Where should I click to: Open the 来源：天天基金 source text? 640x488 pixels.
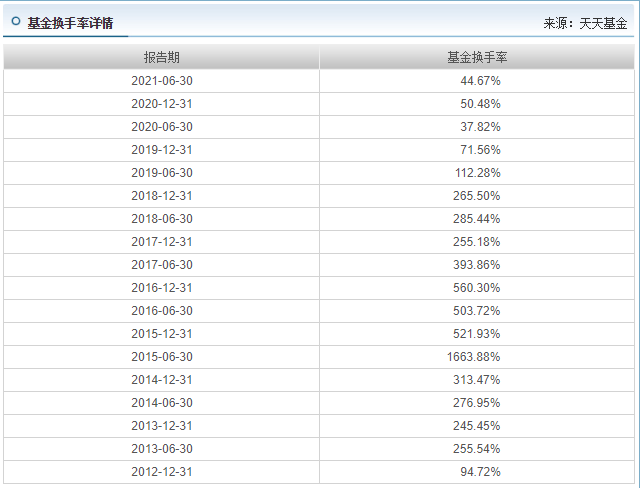(585, 23)
